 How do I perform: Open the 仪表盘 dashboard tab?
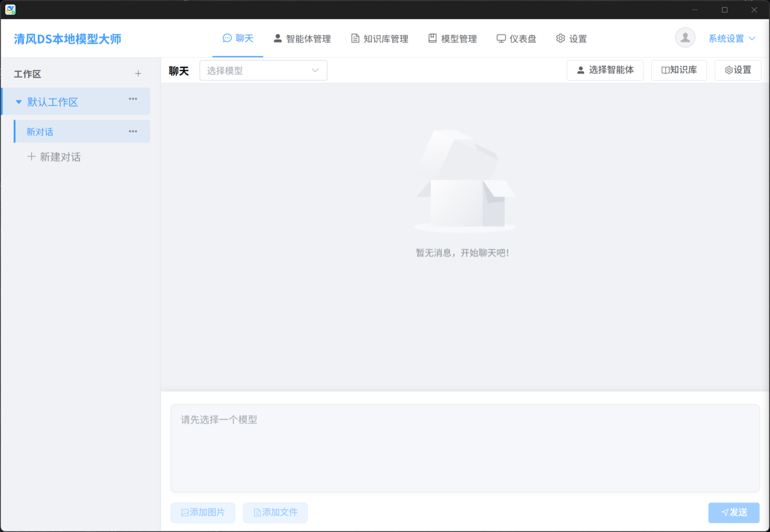point(516,39)
